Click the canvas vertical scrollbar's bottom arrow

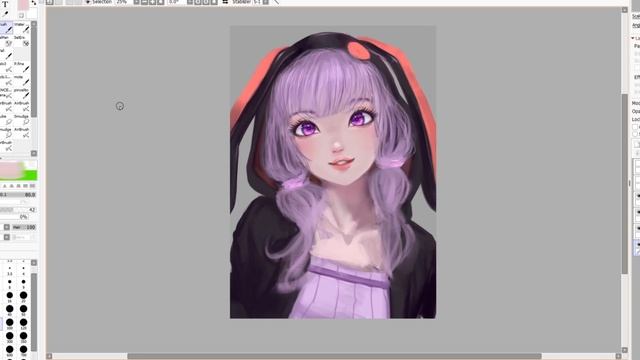625,350
